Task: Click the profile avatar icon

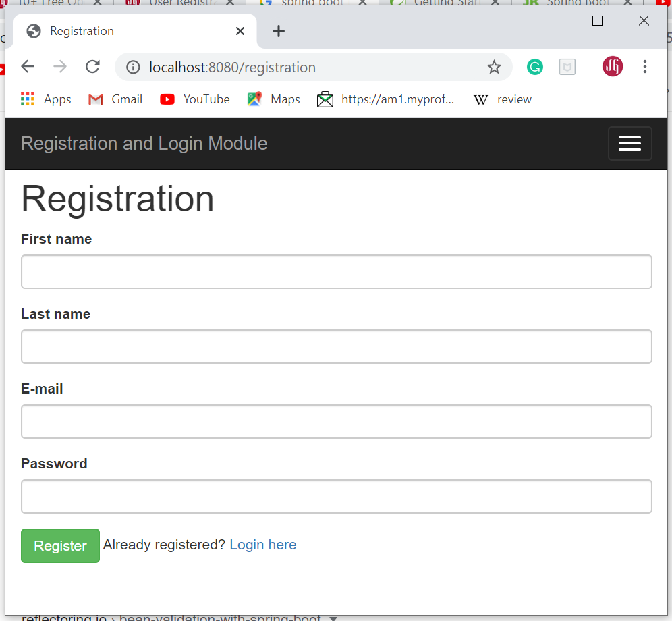Action: (x=613, y=67)
